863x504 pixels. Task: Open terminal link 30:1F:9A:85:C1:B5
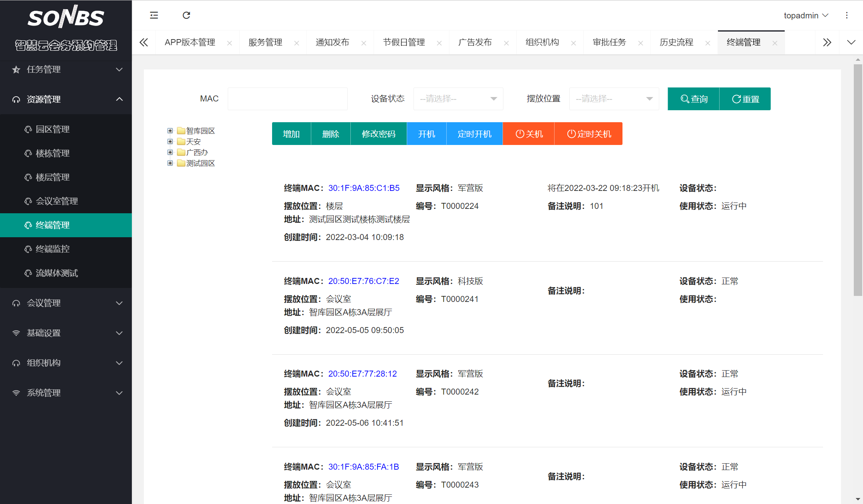click(364, 188)
